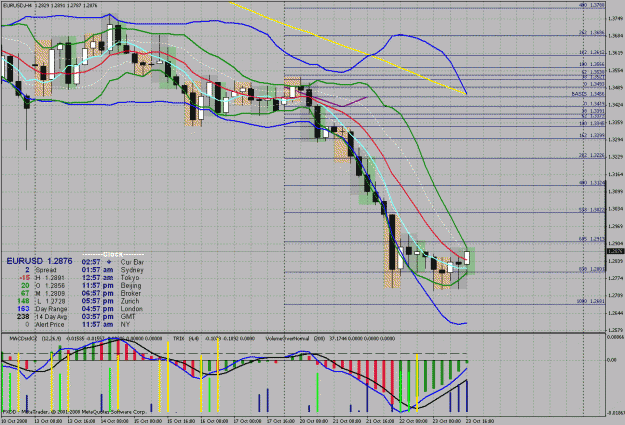
Task: Click the BASIS Fibonacci level label
Action: pos(588,94)
